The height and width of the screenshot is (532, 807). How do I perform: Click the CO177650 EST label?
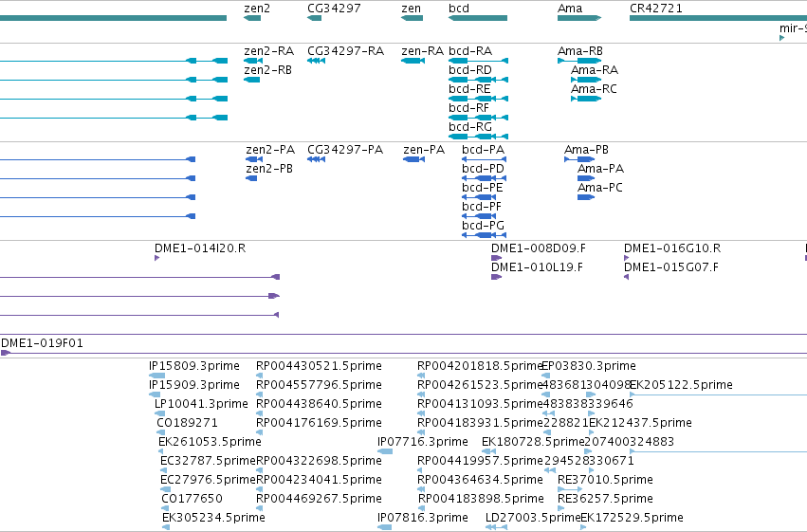click(x=192, y=499)
